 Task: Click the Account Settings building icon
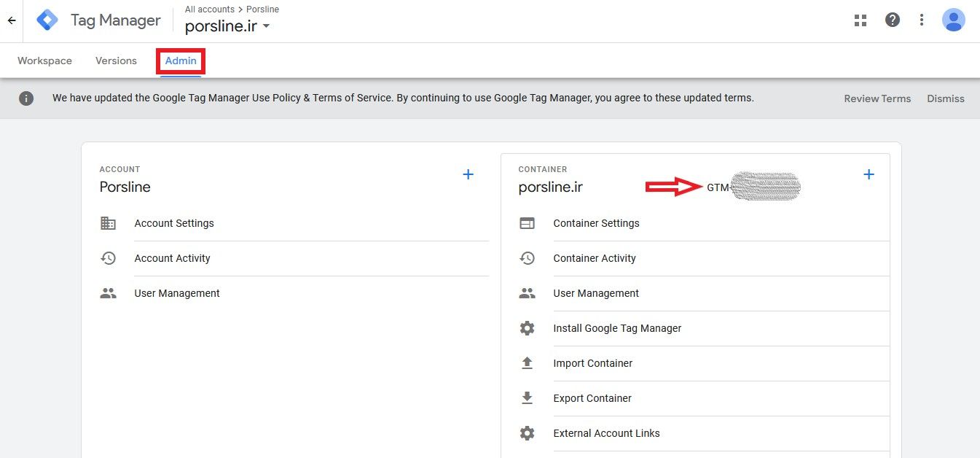click(108, 223)
